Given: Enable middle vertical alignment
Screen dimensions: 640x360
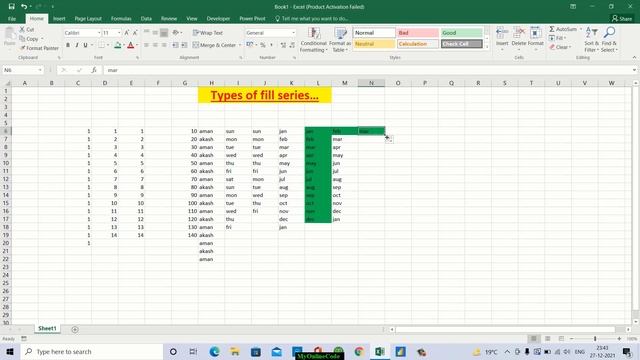Looking at the screenshot, I should point(155,33).
